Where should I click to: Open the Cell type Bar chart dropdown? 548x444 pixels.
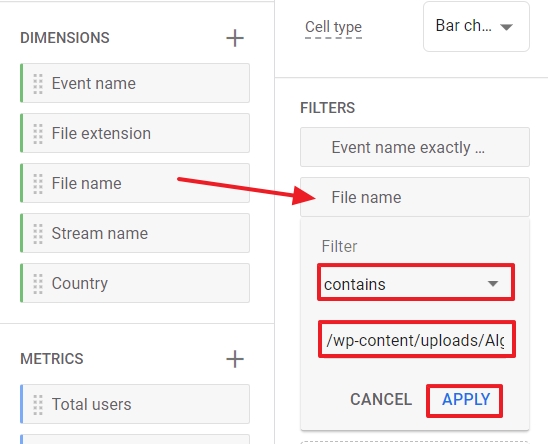click(x=476, y=27)
